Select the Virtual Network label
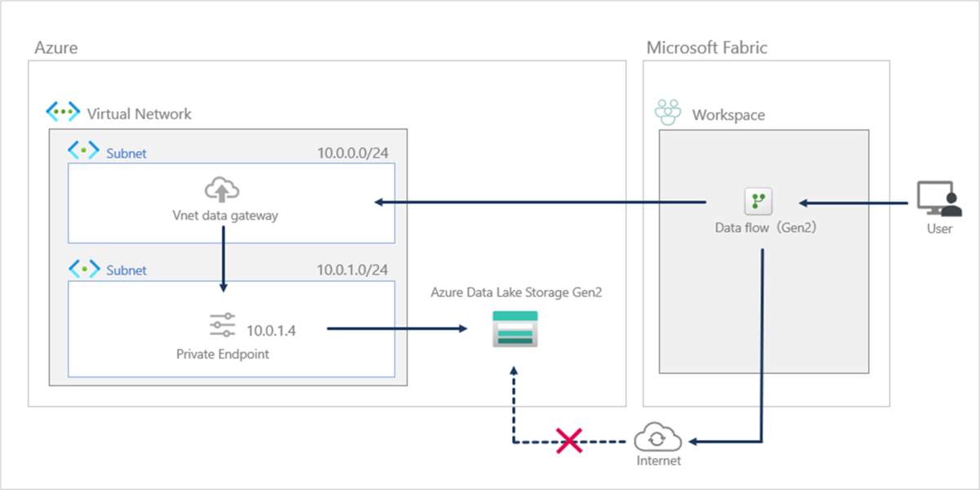Viewport: 980px width, 490px height. (x=139, y=114)
